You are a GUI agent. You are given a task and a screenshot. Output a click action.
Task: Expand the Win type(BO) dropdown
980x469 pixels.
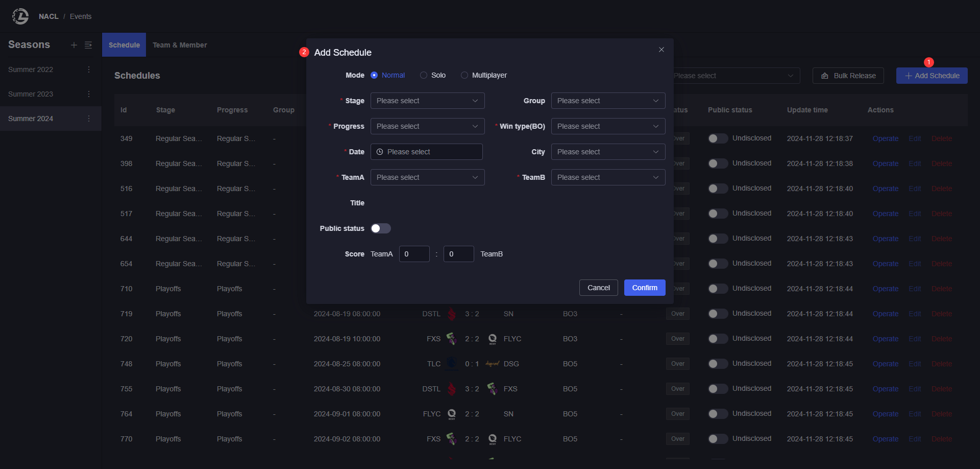click(x=608, y=126)
